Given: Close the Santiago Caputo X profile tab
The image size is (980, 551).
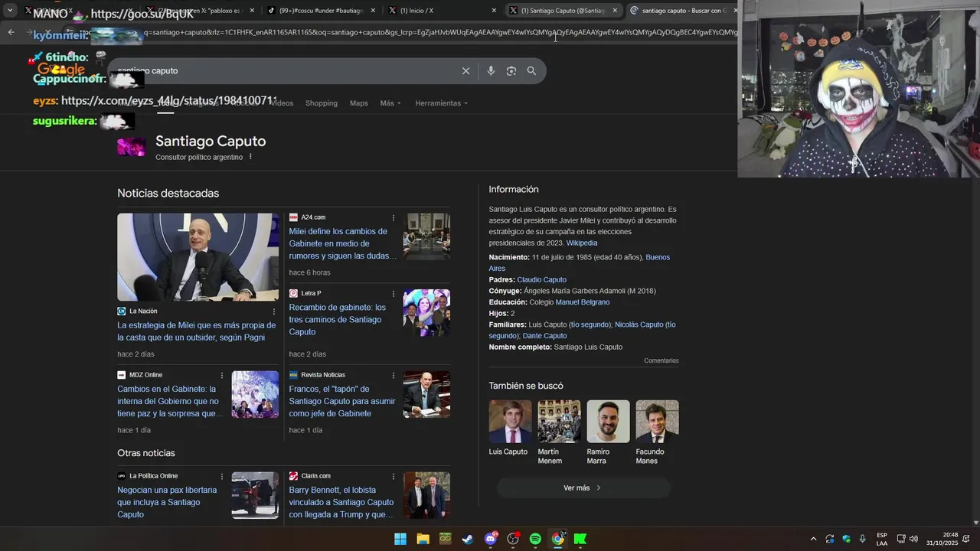Looking at the screenshot, I should click(615, 11).
